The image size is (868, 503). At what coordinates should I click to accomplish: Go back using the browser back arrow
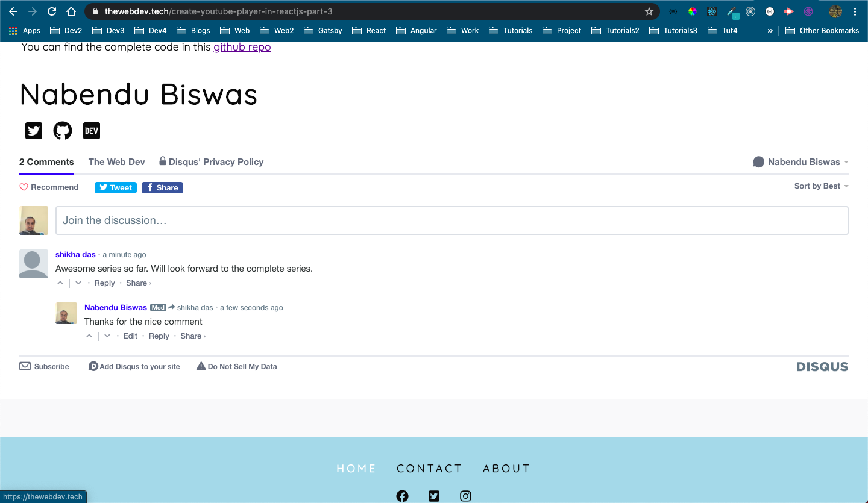pyautogui.click(x=13, y=11)
